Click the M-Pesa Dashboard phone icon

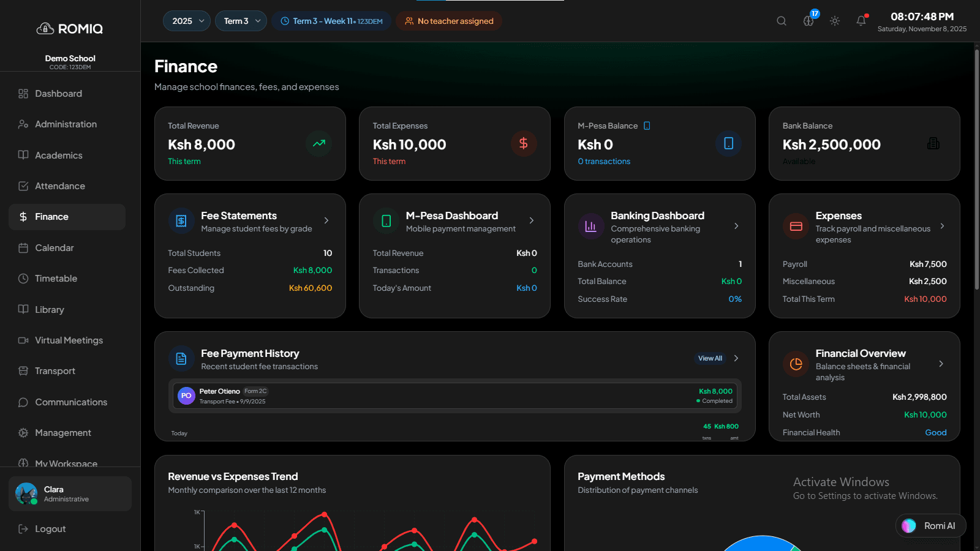pyautogui.click(x=386, y=221)
